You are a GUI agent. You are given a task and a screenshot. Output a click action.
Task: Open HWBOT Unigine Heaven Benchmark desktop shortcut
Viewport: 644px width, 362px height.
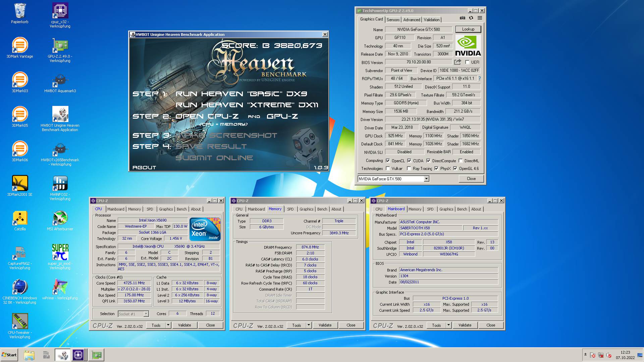tap(60, 119)
